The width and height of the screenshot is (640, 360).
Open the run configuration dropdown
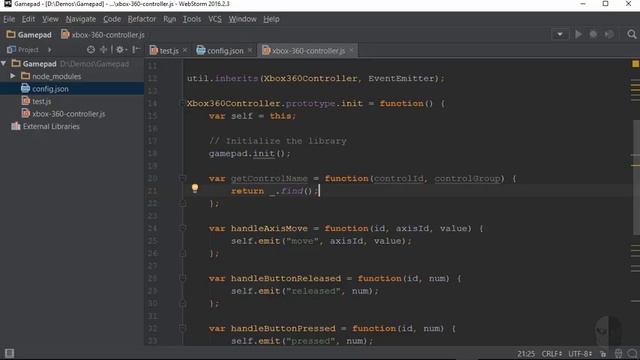pyautogui.click(x=560, y=35)
